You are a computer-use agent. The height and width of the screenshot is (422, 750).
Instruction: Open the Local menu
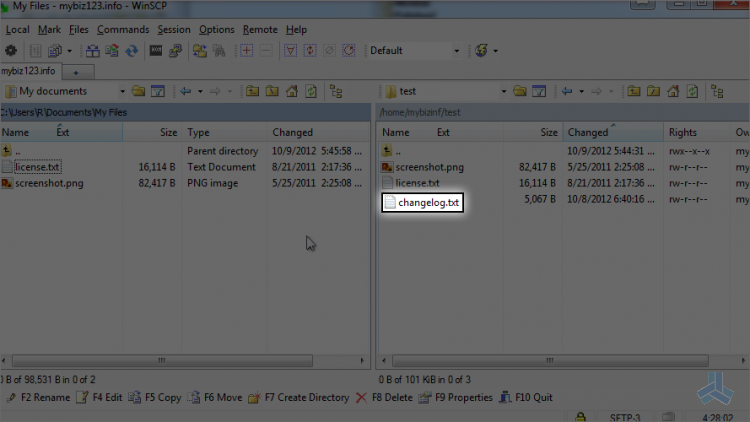click(x=17, y=30)
